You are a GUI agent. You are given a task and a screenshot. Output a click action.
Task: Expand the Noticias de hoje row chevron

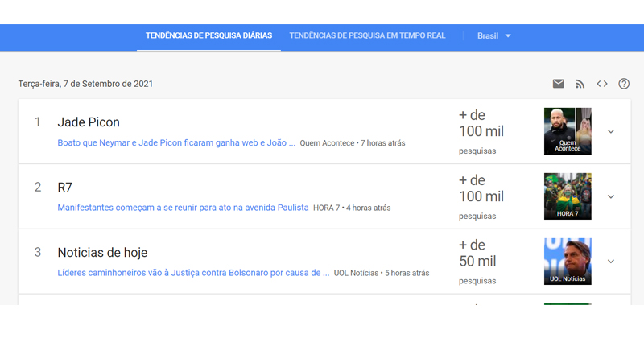(x=611, y=262)
